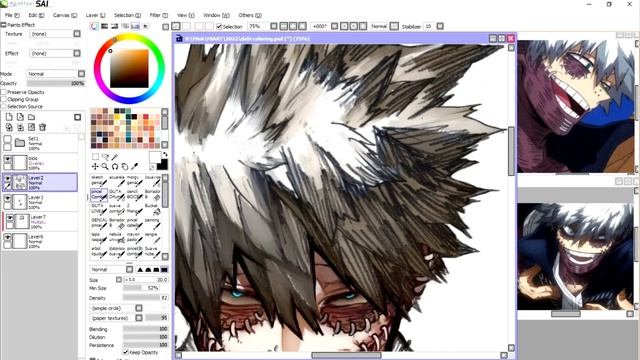
Task: Toggle Preserve Opacity checkbox
Action: 4,92
